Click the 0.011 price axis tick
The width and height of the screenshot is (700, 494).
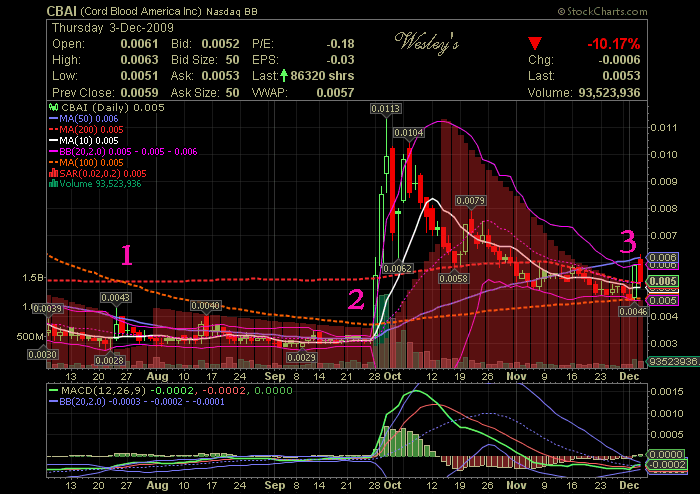(x=664, y=128)
